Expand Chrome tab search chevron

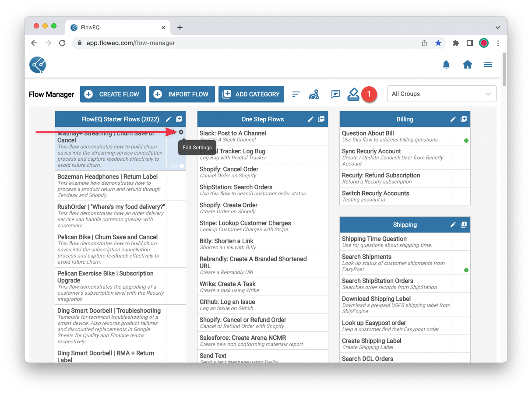pos(497,28)
